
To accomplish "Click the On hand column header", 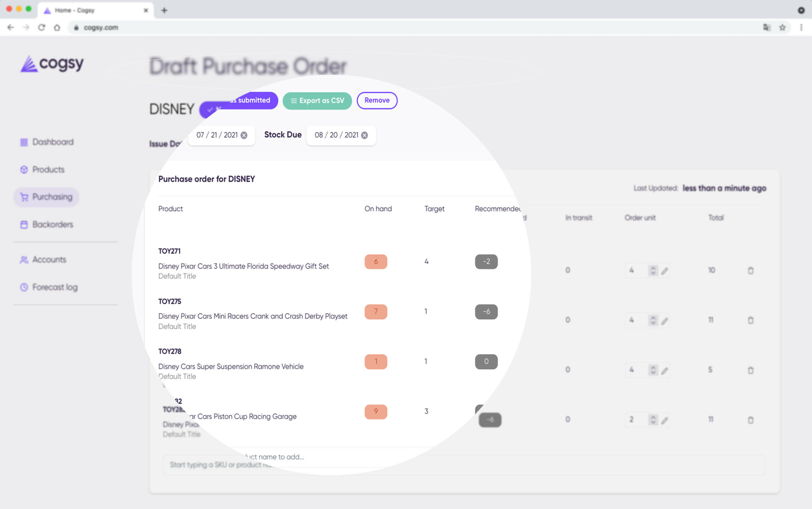I will (378, 209).
